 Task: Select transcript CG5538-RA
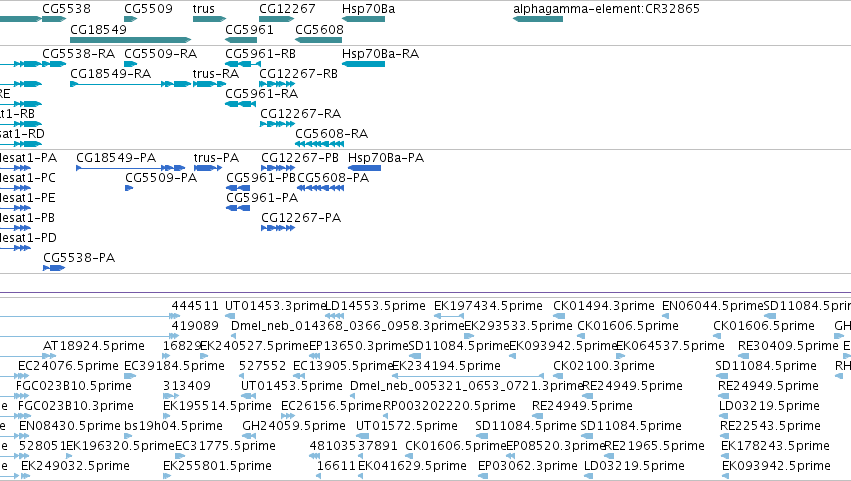[x=54, y=64]
